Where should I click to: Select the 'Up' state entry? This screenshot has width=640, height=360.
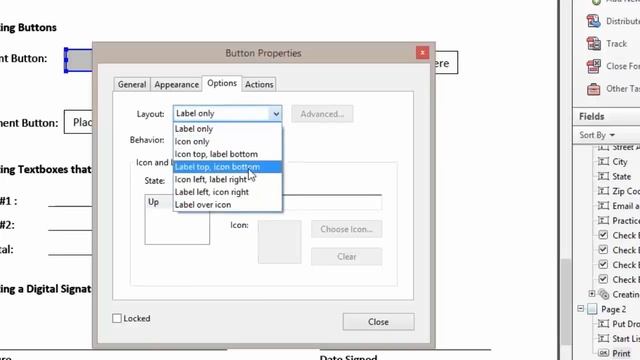click(159, 202)
